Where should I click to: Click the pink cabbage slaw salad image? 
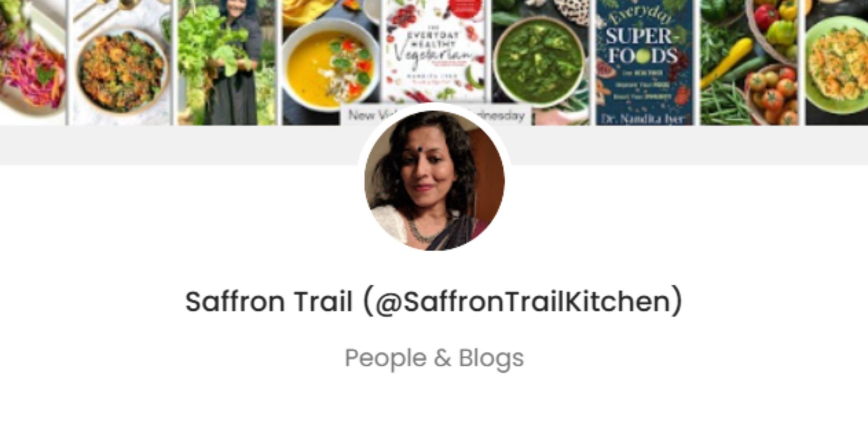pyautogui.click(x=33, y=62)
